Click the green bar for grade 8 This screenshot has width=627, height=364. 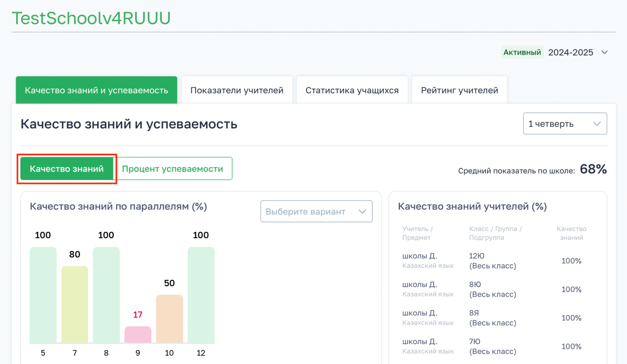tap(106, 294)
